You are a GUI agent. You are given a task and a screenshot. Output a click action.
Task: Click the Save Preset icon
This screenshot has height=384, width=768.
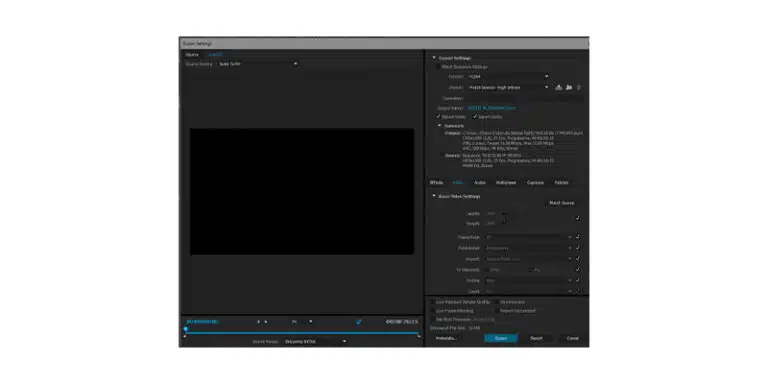(x=558, y=87)
